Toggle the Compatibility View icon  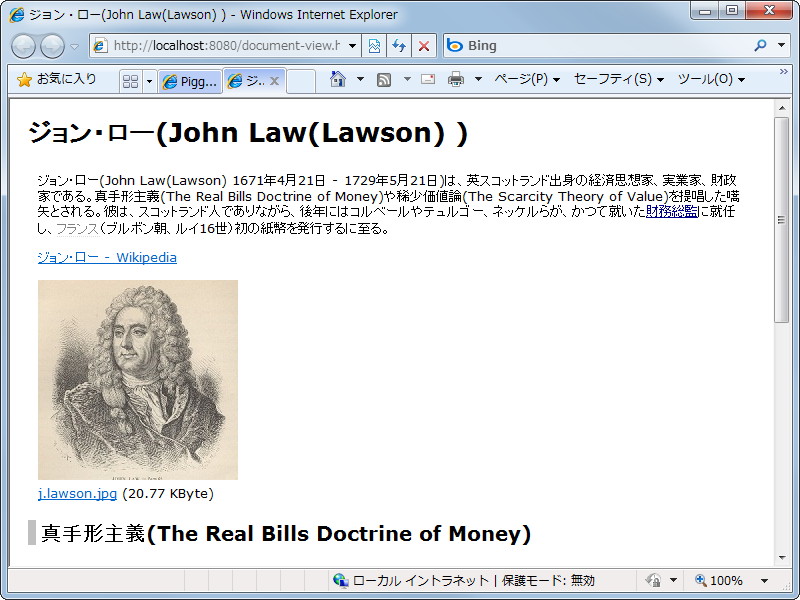[x=374, y=46]
